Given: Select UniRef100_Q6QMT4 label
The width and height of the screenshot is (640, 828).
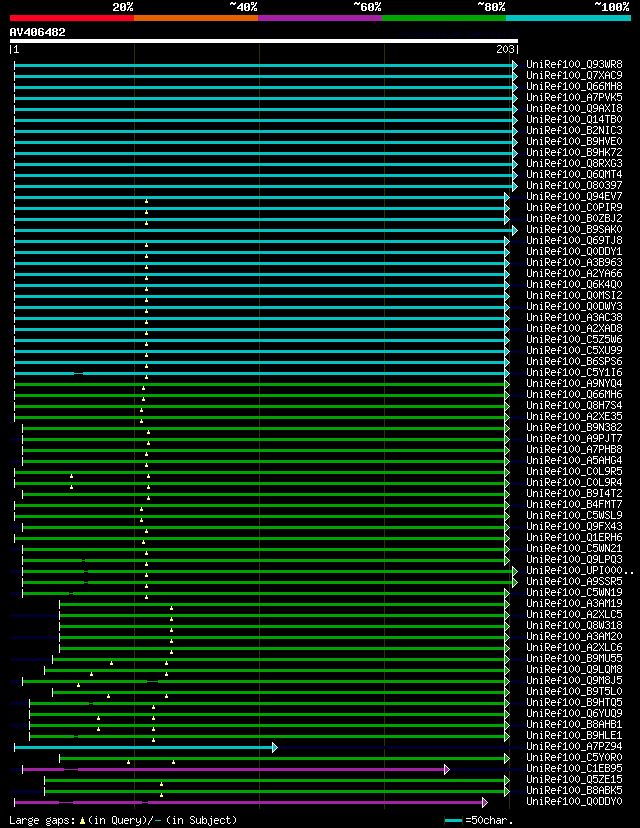Looking at the screenshot, I should point(574,175).
